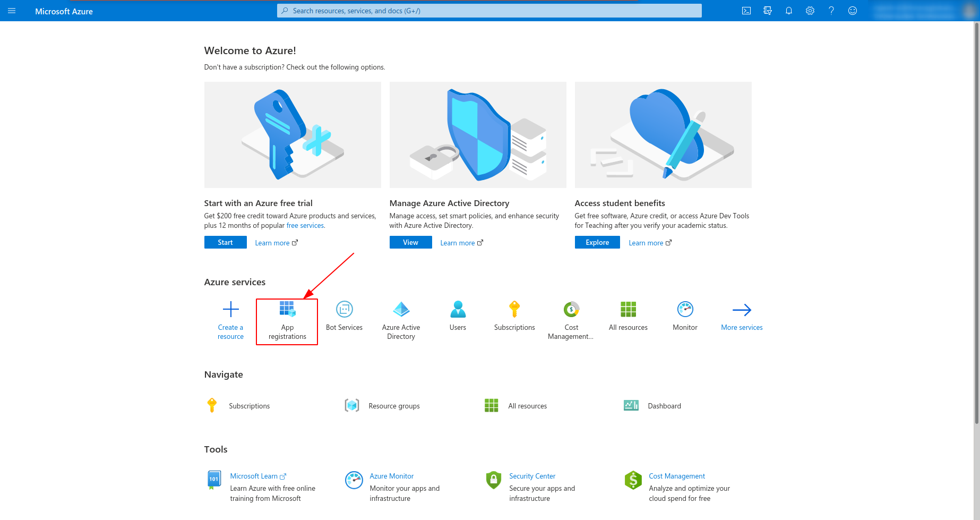Screen dimensions: 980x520
Task: Focus the Search resources, services, and docs box
Action: [489, 11]
